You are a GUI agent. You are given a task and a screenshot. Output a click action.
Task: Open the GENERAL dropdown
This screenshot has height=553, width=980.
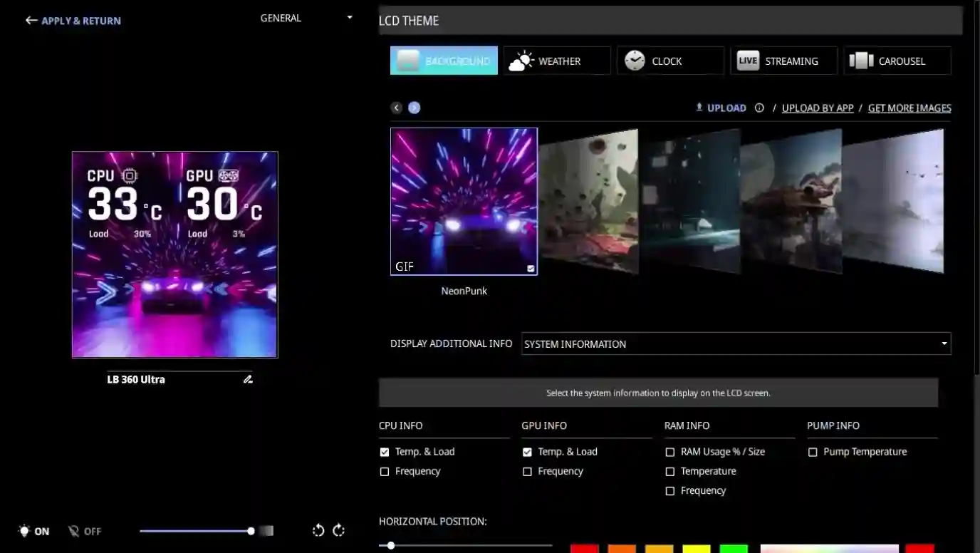click(306, 18)
